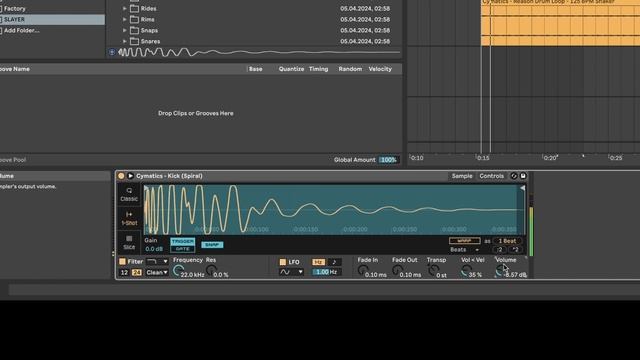Select 1-Shot playback mode
This screenshot has width=640, height=360.
(129, 218)
